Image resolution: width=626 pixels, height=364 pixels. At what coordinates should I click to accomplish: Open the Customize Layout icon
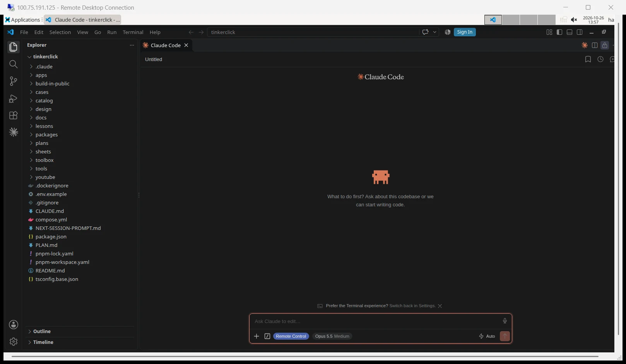click(549, 32)
